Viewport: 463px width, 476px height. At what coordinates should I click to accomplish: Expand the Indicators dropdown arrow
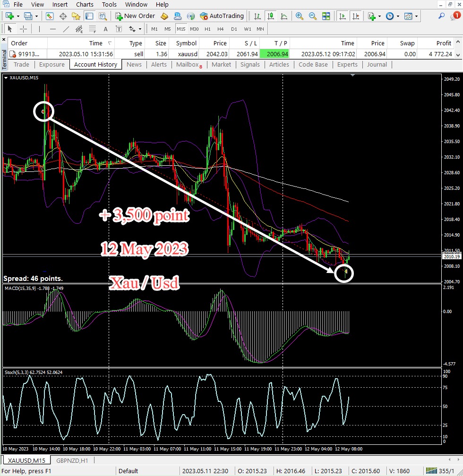[379, 16]
